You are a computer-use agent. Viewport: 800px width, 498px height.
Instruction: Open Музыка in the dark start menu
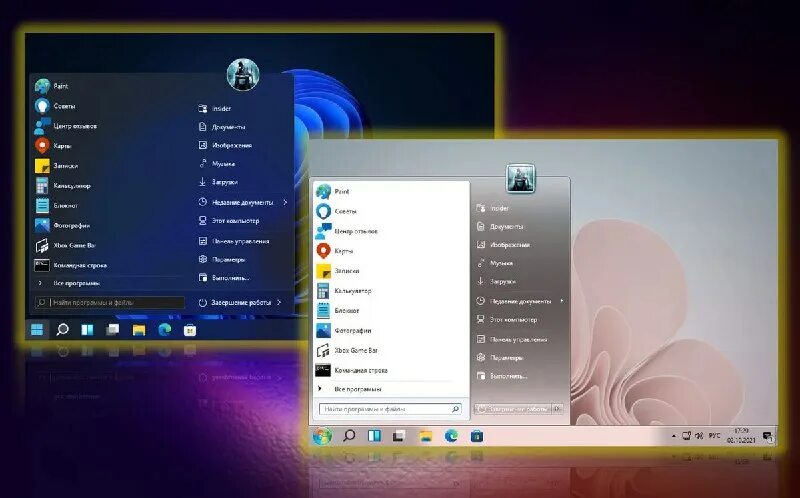pos(216,164)
